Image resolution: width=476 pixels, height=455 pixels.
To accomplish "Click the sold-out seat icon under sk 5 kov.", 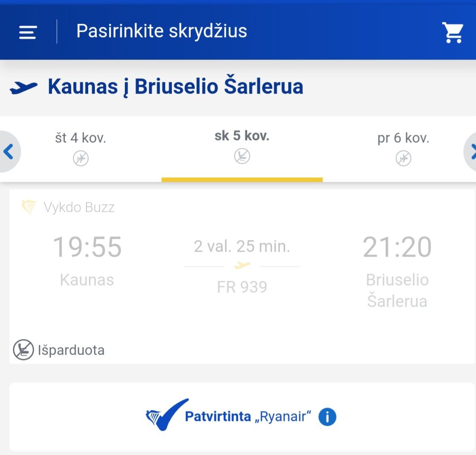I will click(242, 156).
